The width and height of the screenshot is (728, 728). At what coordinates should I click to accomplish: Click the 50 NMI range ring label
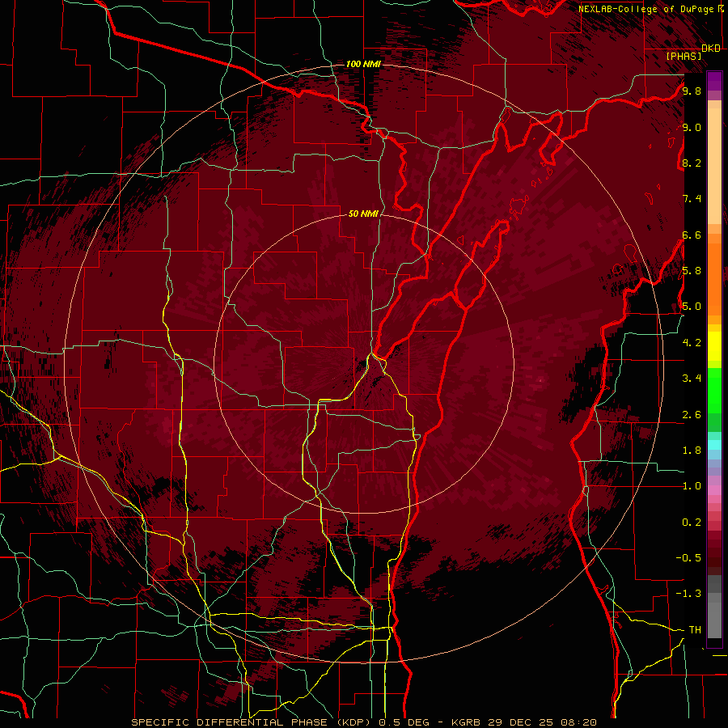point(363,214)
